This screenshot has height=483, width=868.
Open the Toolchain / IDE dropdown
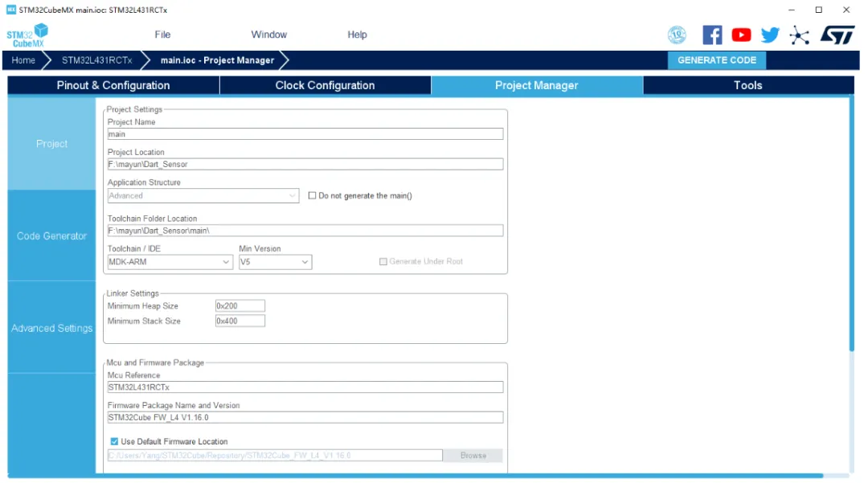(170, 262)
